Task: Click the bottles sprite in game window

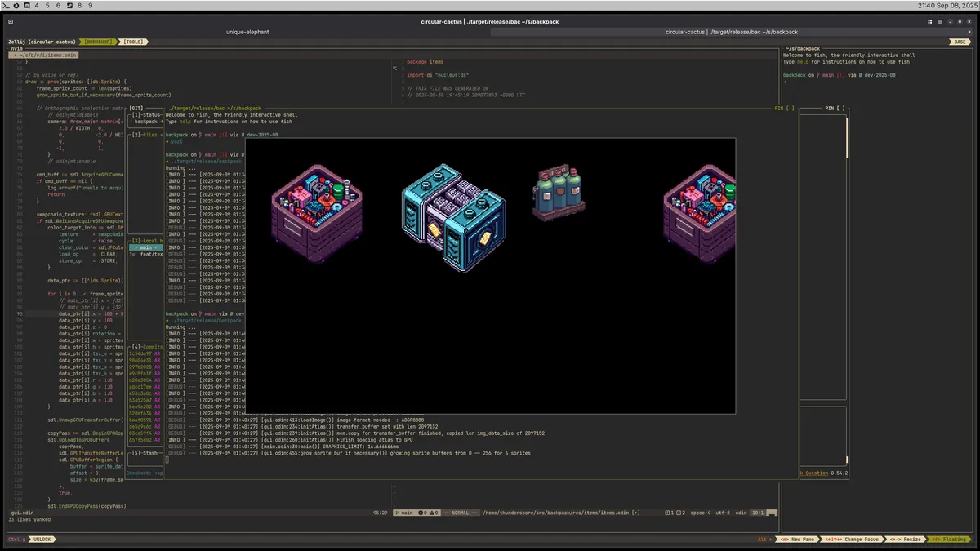Action: tap(559, 194)
